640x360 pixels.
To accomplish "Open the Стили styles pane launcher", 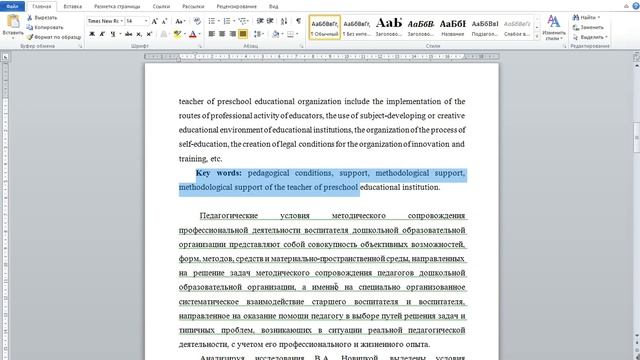I will click(564, 47).
